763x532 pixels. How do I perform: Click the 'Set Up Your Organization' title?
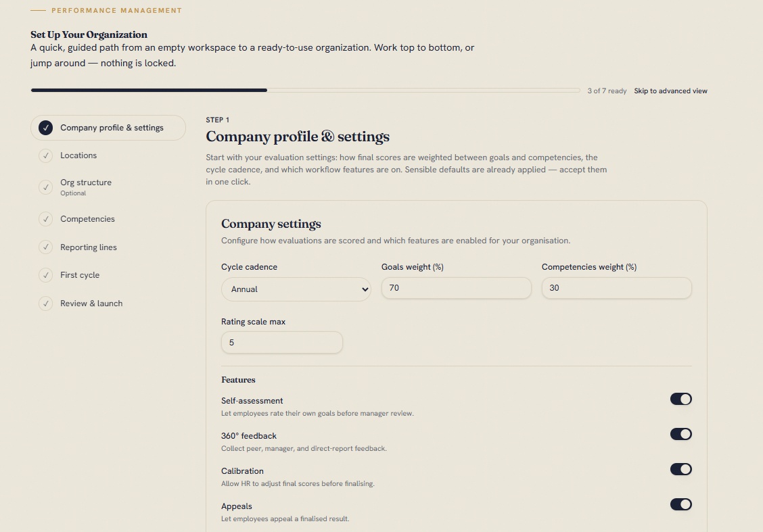tap(89, 34)
